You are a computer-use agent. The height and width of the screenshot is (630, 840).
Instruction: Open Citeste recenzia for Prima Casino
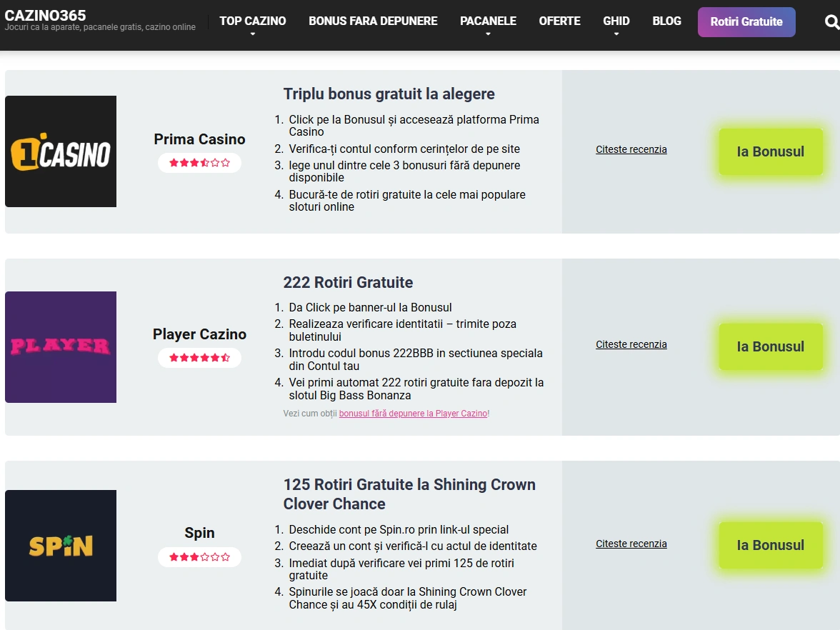[x=631, y=149]
